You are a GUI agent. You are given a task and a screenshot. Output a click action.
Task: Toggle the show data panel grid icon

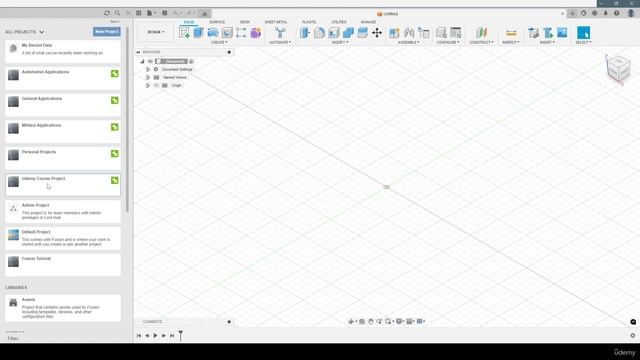(x=139, y=13)
